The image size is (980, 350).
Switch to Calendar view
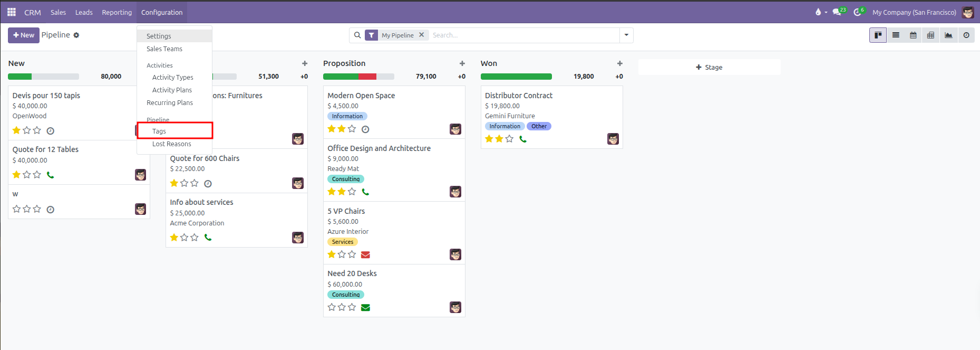913,35
